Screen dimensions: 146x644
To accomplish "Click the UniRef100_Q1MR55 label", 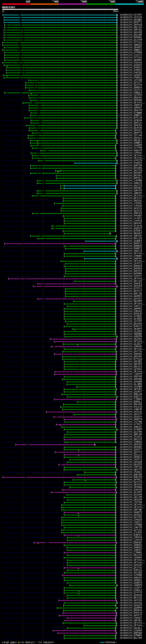I will 131,608.
